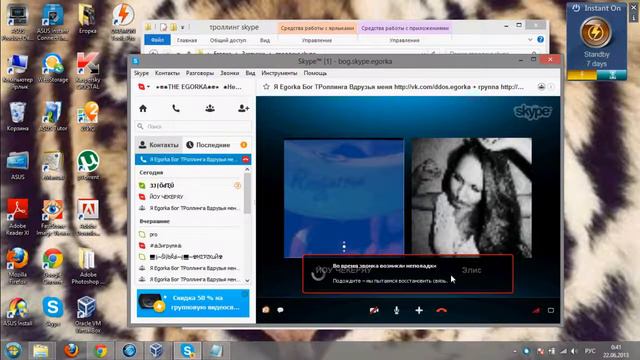Open Firefox from the taskbar
Image resolution: width=640 pixels, height=360 pixels.
[x=71, y=351]
